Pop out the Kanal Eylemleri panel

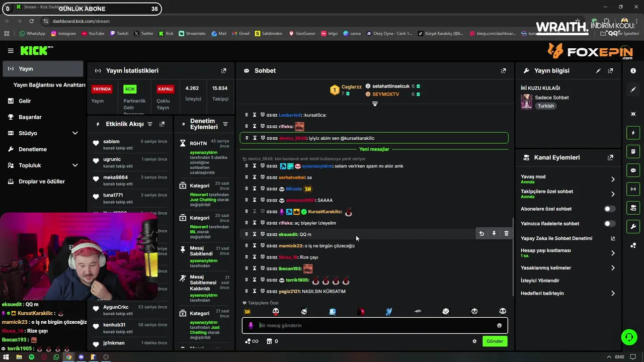coord(610,157)
